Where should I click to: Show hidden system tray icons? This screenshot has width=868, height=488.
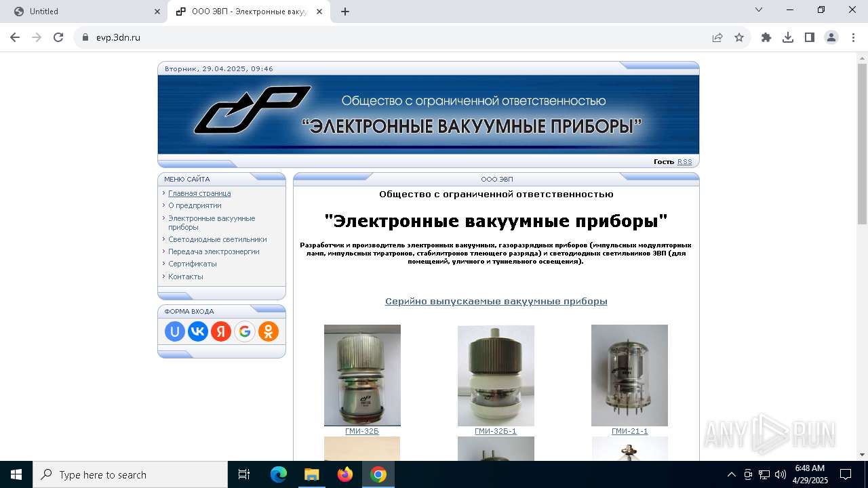tap(731, 474)
